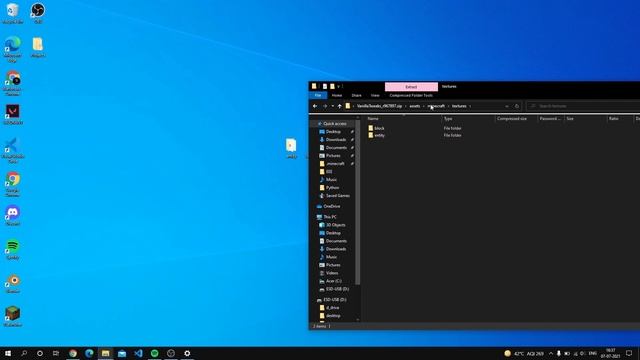Click the textures breadcrumb segment
The height and width of the screenshot is (360, 640).
click(459, 106)
